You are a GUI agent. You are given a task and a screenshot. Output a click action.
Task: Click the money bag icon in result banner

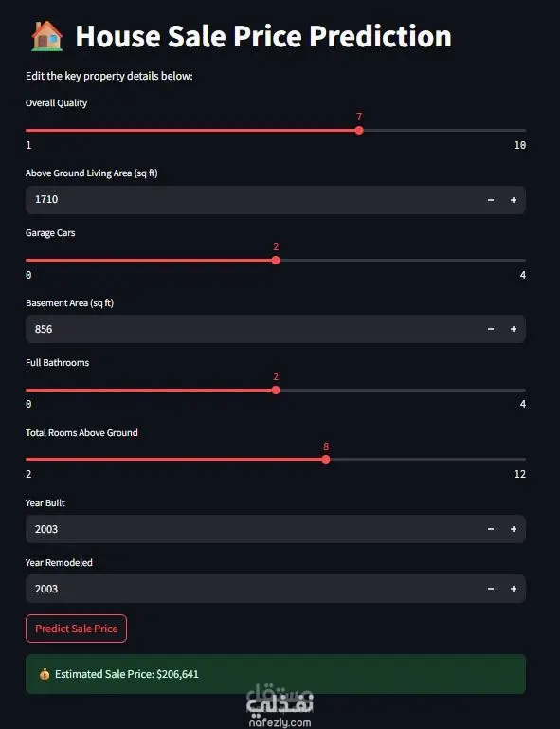[x=45, y=674]
